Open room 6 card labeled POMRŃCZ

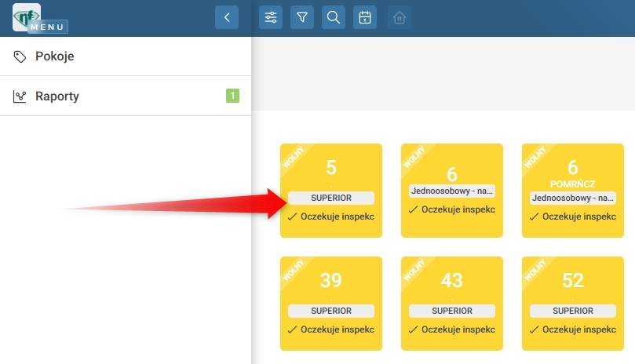pos(573,191)
